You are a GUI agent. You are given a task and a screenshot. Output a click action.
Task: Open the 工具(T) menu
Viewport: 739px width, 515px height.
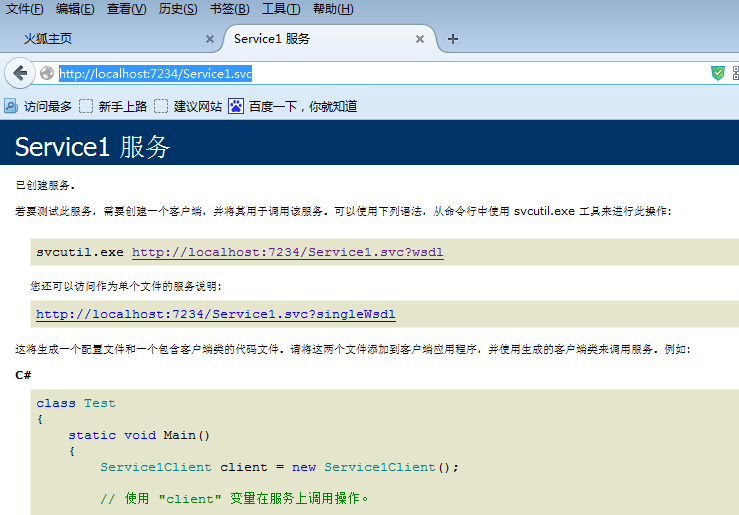tap(281, 9)
